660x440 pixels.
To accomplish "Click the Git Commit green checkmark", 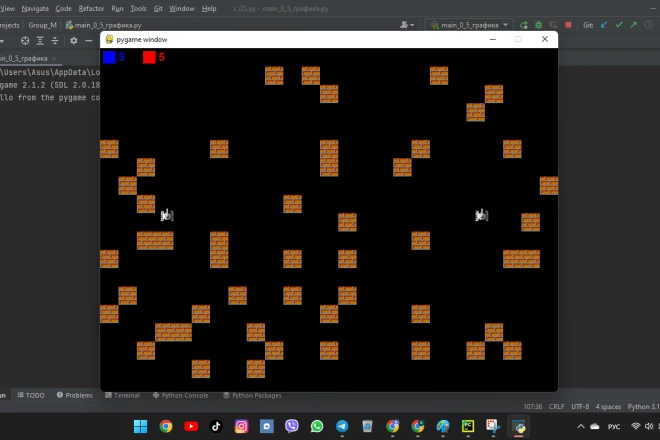I will click(619, 25).
